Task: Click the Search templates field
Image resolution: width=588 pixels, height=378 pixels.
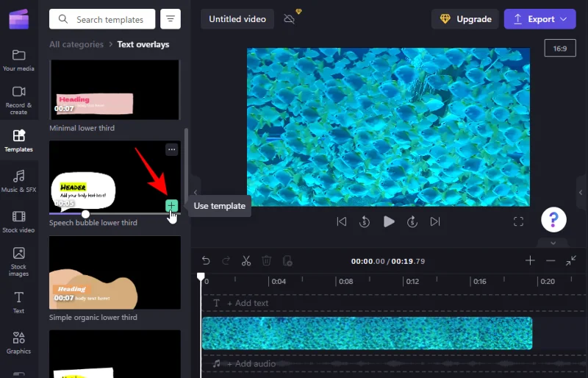Action: coord(102,19)
